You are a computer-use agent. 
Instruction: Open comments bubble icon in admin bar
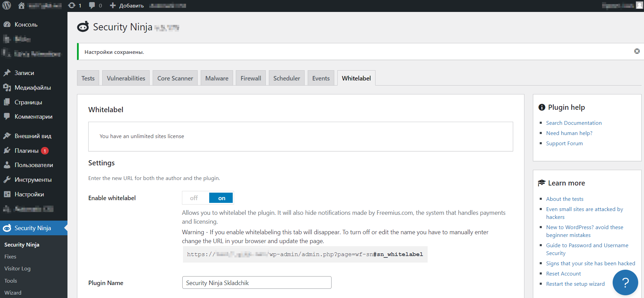(92, 5)
